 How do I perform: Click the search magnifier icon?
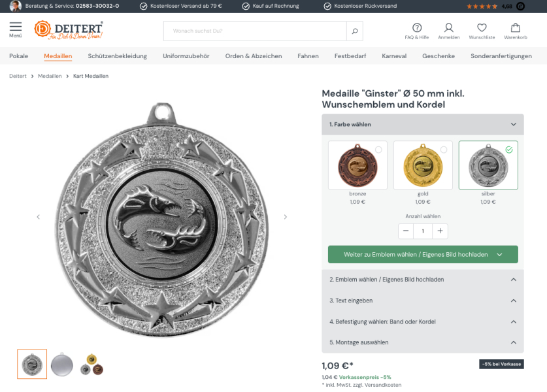pyautogui.click(x=355, y=31)
